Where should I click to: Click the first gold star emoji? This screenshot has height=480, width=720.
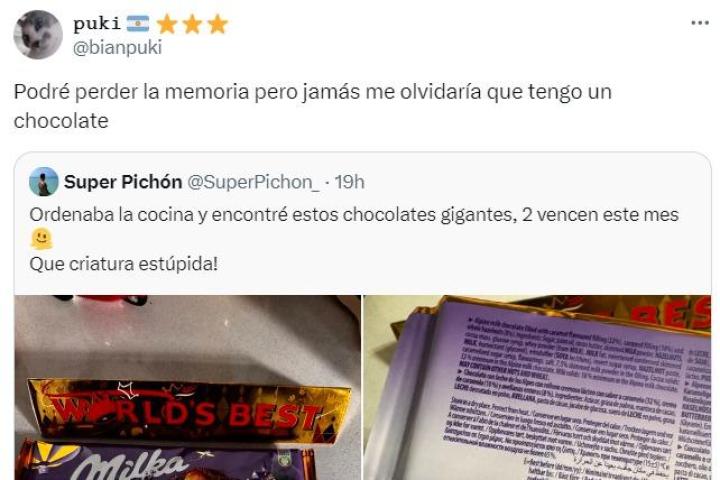pyautogui.click(x=167, y=24)
